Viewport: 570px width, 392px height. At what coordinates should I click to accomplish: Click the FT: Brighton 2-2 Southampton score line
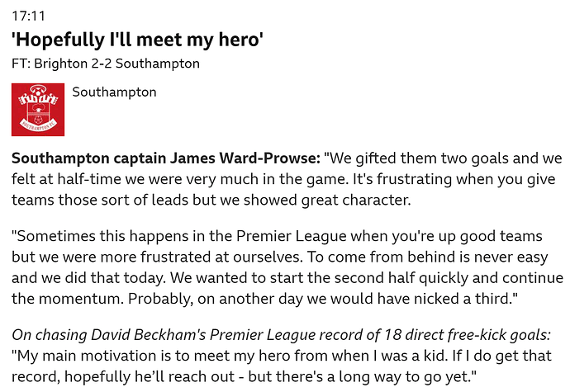[106, 64]
